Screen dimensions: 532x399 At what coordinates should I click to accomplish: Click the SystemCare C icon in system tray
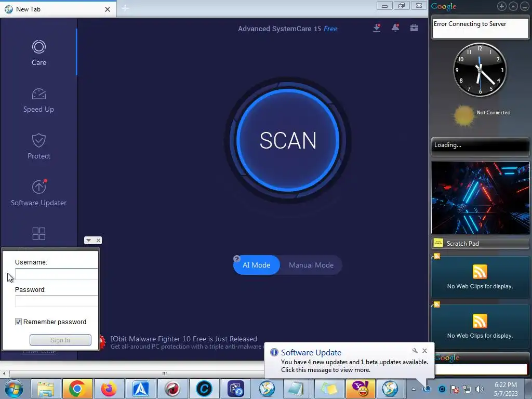(442, 389)
